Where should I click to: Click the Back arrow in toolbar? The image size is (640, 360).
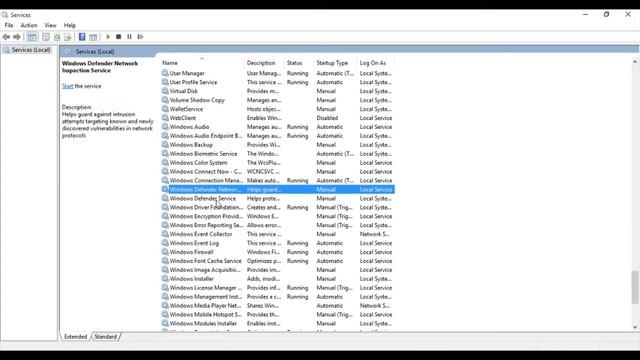click(6, 37)
